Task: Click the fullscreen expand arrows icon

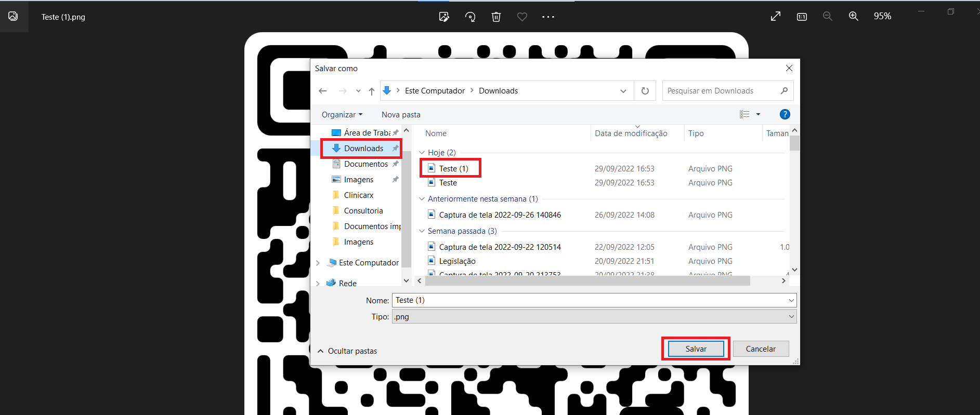Action: tap(775, 16)
